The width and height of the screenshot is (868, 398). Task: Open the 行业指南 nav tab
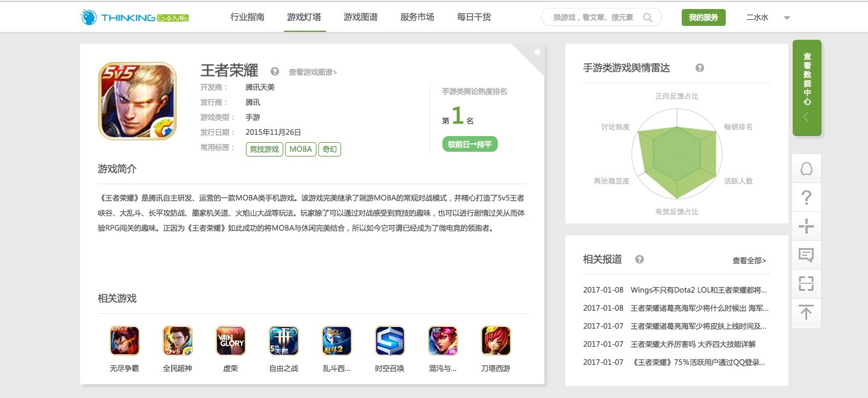[247, 17]
